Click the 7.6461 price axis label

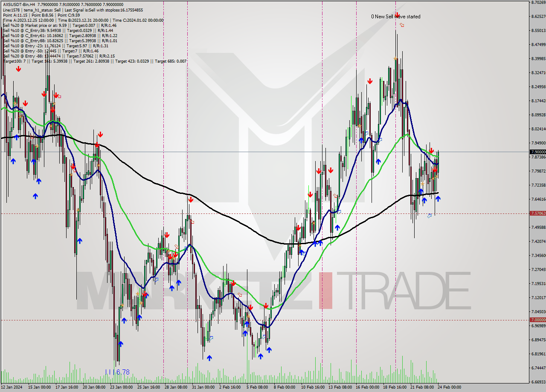539,199
